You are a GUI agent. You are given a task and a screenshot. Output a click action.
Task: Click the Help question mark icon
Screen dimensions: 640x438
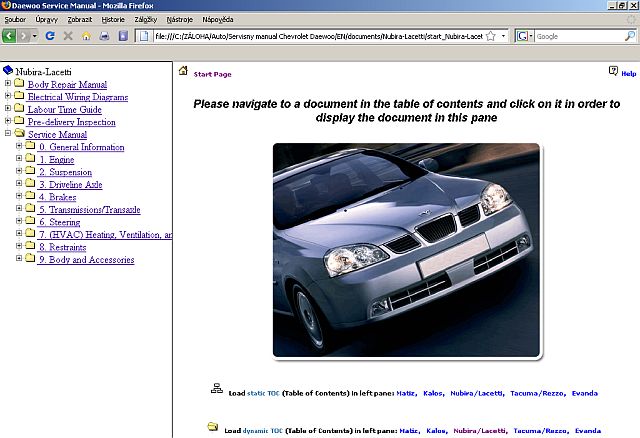pos(613,71)
